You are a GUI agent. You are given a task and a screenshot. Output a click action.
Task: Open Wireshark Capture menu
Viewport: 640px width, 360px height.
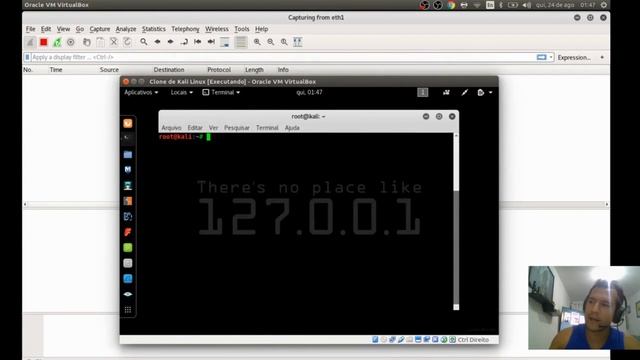pos(100,29)
